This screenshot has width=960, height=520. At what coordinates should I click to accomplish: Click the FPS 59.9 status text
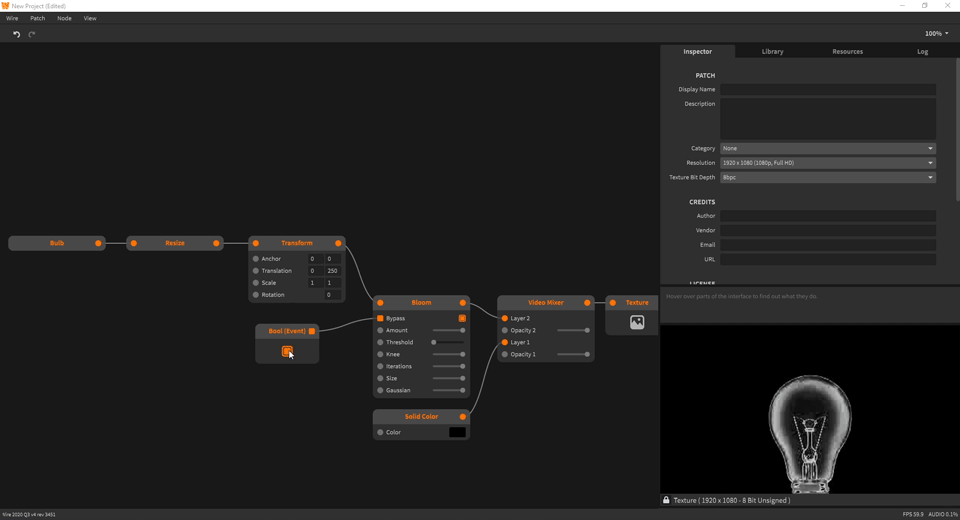point(912,514)
